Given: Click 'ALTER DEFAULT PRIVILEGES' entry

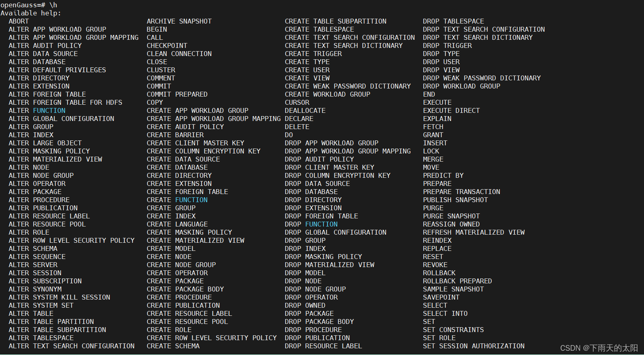Looking at the screenshot, I should point(57,70).
